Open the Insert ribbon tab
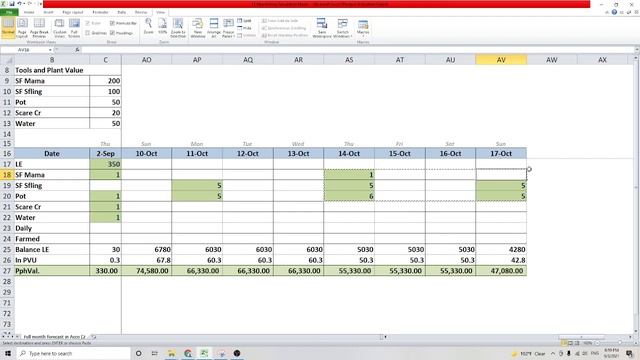Viewport: 640px width, 360px height. coord(48,12)
